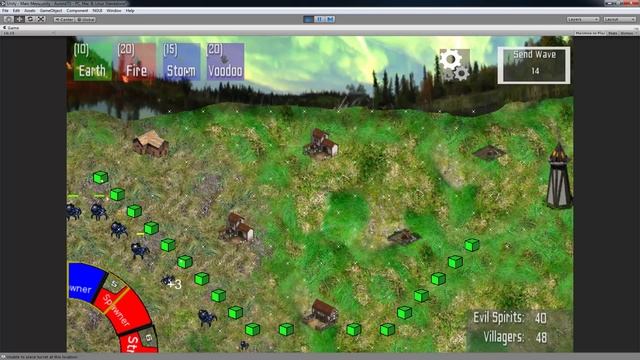
Task: Click the village house at top center
Action: (x=321, y=144)
